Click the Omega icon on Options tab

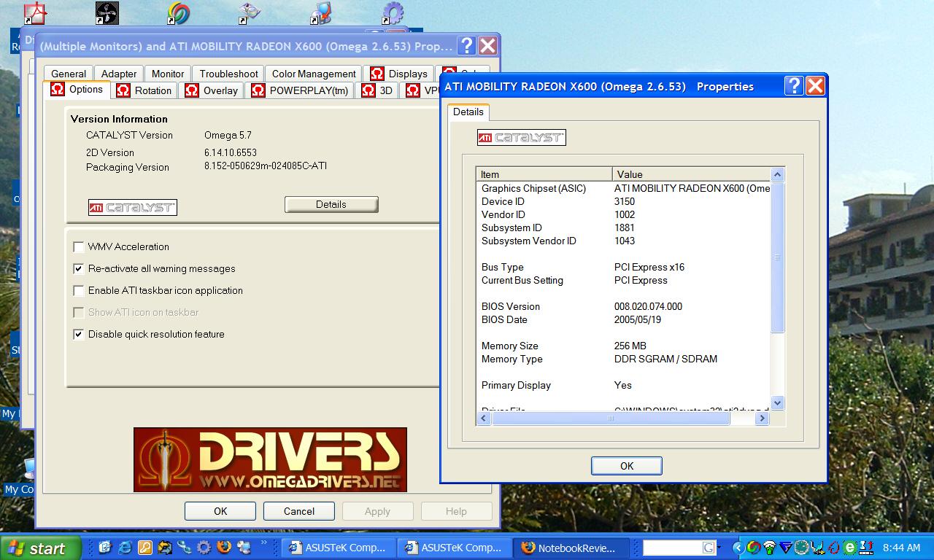[58, 89]
